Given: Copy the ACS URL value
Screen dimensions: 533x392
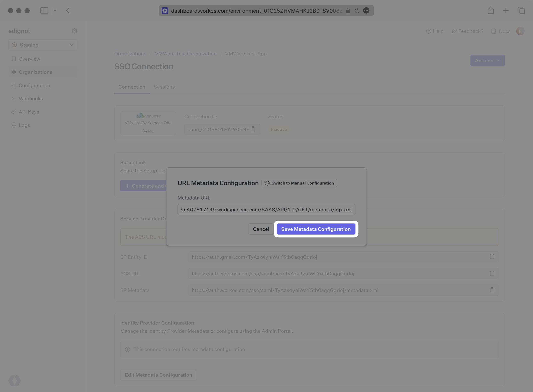Looking at the screenshot, I should tap(492, 273).
